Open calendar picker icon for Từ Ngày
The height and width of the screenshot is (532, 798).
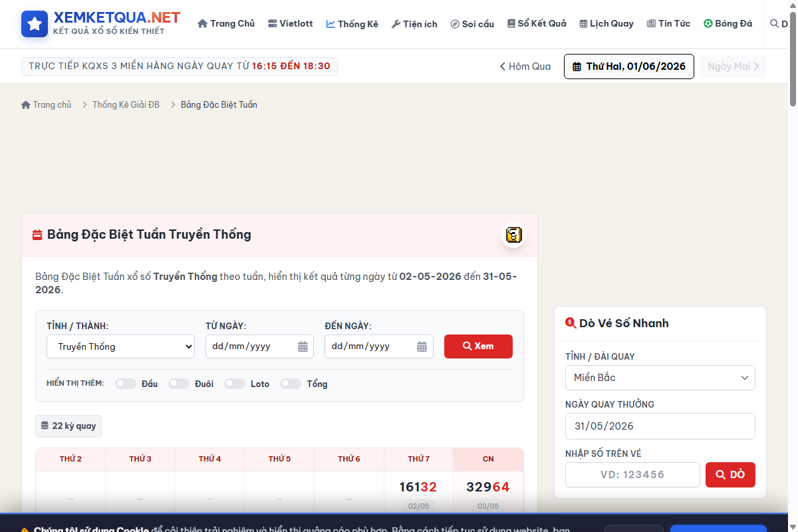pos(303,346)
